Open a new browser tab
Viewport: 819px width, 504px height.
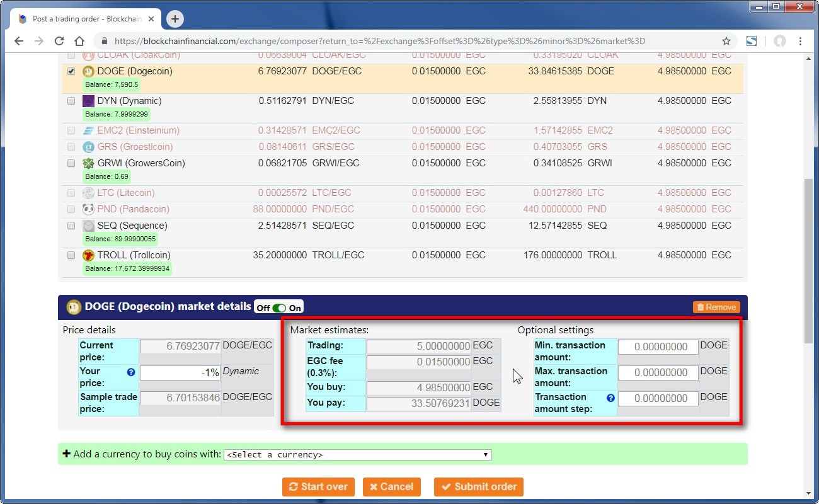[x=175, y=19]
